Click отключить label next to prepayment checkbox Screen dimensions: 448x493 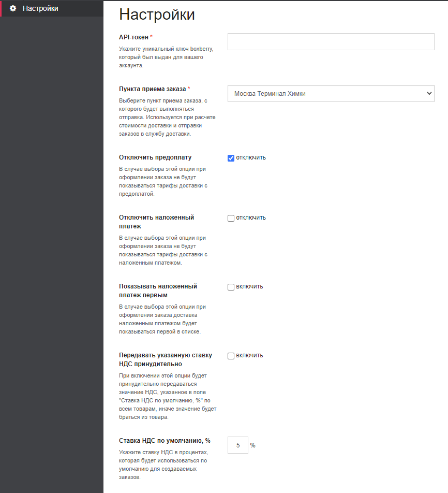[251, 157]
